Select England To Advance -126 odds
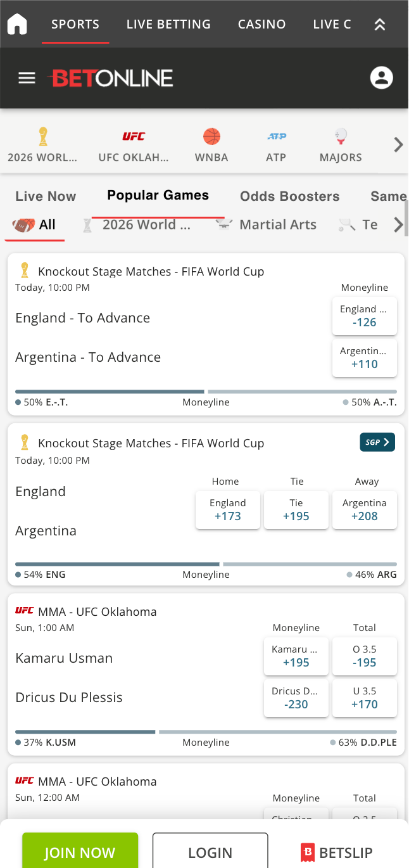The width and height of the screenshot is (409, 868). 365,316
